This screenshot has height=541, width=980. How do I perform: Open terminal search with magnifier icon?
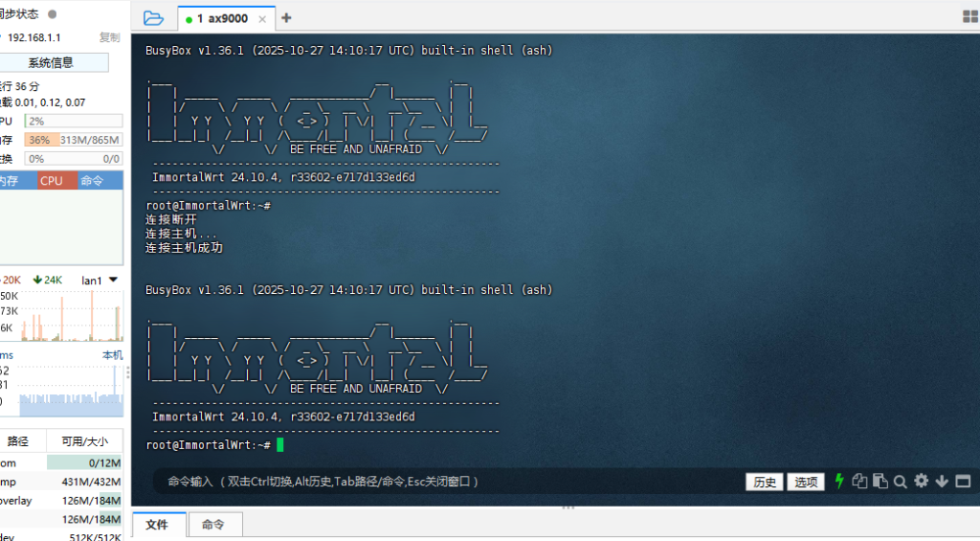tap(901, 482)
